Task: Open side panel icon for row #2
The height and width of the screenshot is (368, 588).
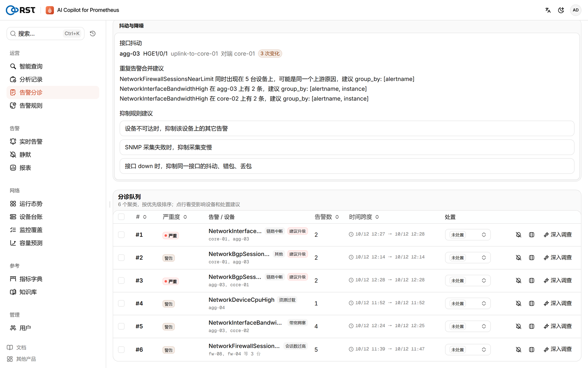Action: coord(532,258)
